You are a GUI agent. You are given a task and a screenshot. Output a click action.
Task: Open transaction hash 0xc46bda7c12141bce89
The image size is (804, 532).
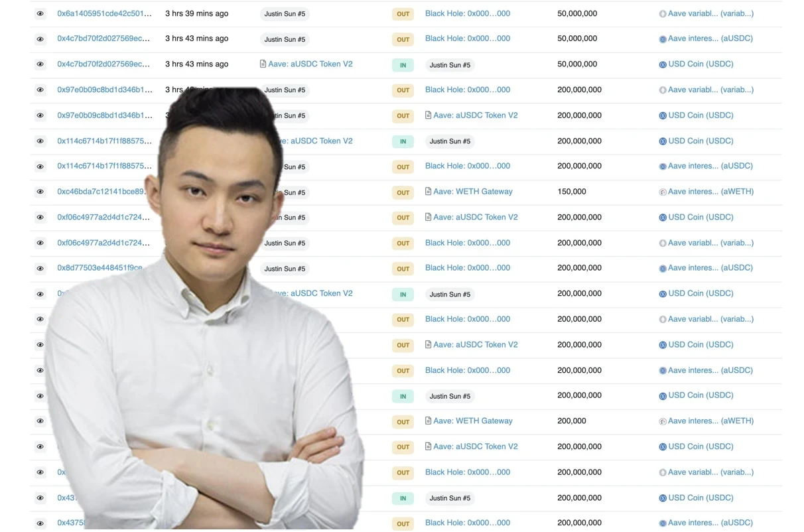(101, 192)
